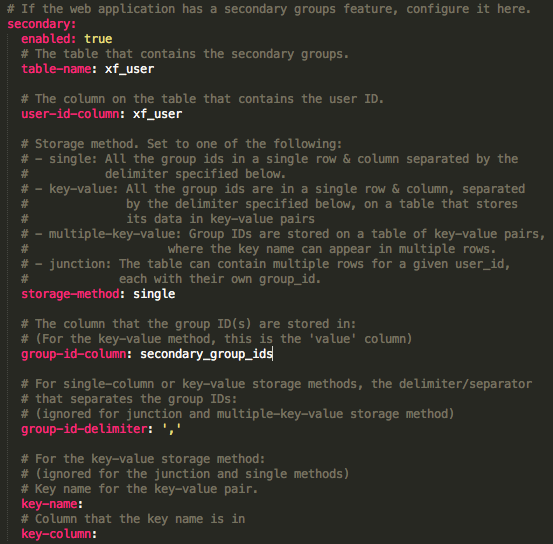Place cursor on 'true' value of enabled
Viewport: 553px width, 544px height.
tap(98, 39)
